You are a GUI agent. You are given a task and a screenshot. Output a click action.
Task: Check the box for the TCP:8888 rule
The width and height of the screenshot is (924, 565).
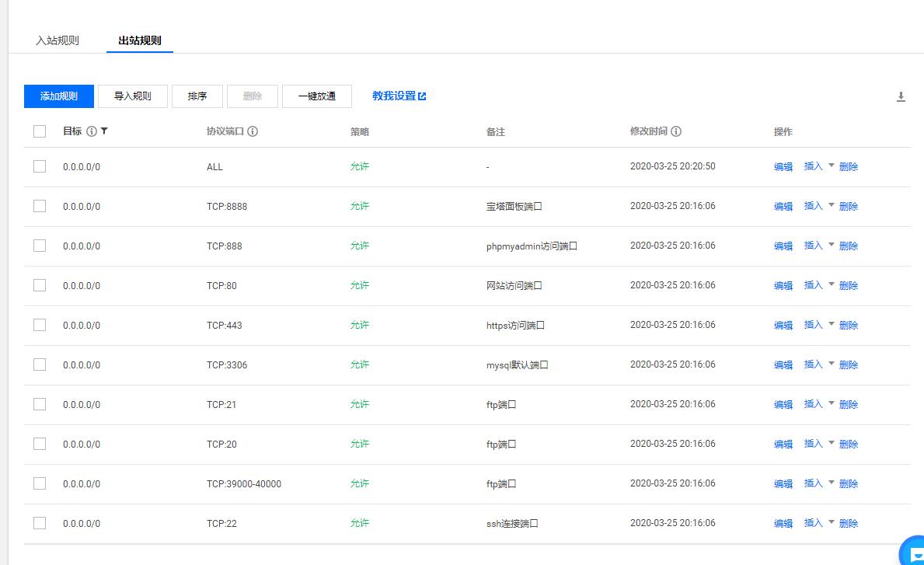pos(40,206)
